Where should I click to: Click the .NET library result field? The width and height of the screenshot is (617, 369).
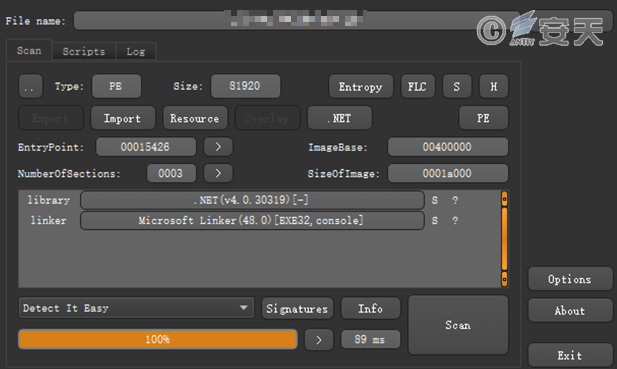[x=252, y=200]
